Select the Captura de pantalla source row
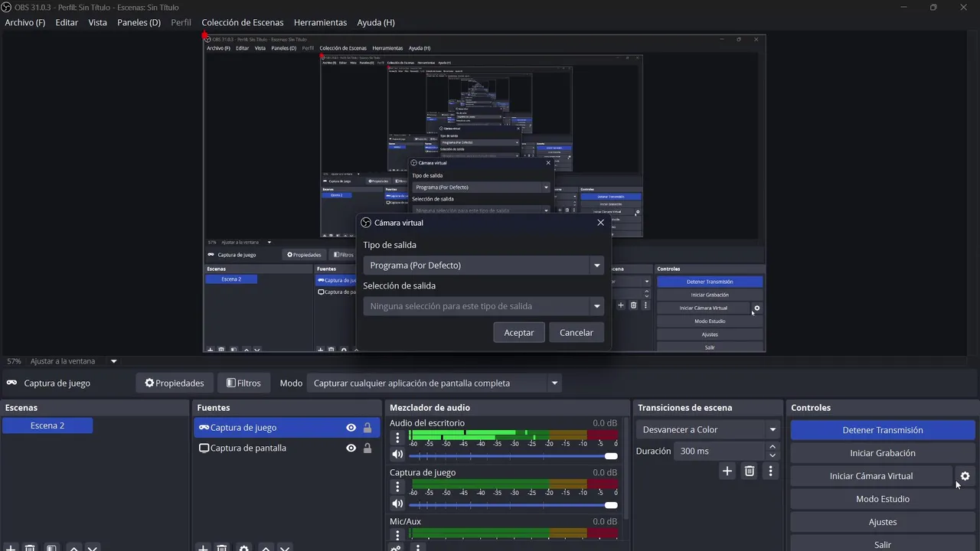980x551 pixels. [x=287, y=448]
